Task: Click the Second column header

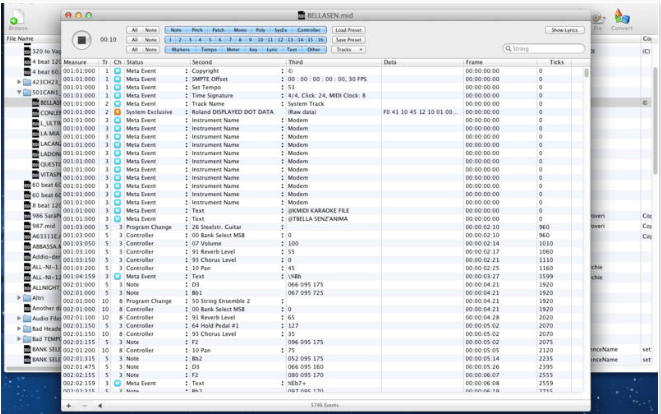Action: (238, 62)
